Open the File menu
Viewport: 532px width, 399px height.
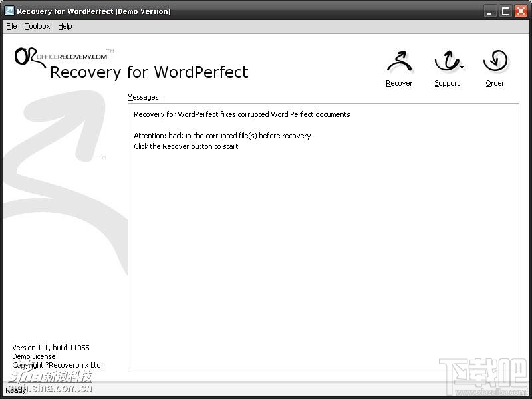tap(11, 26)
